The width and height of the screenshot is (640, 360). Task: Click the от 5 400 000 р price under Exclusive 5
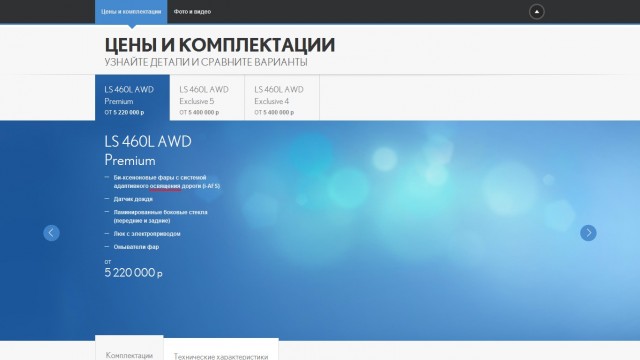[199, 112]
